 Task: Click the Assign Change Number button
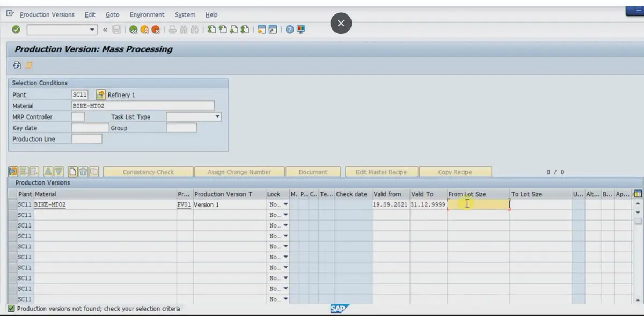(239, 172)
